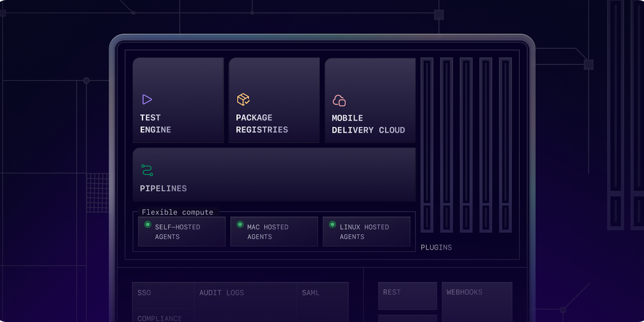Click the Package Registries box icon
The image size is (644, 322).
[x=243, y=100]
